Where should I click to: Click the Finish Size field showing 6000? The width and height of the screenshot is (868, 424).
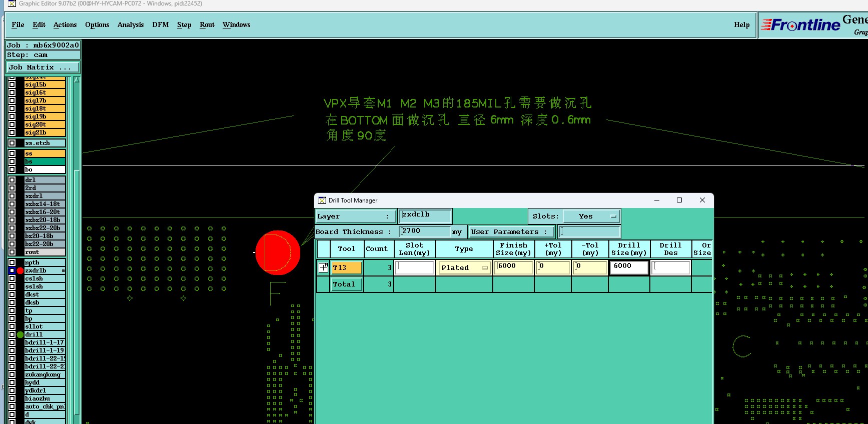point(514,267)
